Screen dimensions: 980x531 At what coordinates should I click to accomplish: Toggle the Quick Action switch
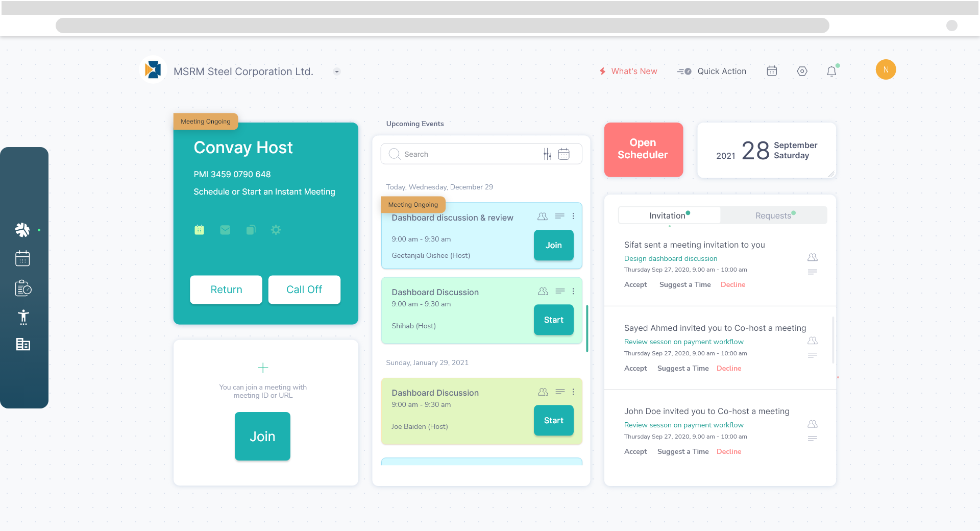pyautogui.click(x=684, y=71)
